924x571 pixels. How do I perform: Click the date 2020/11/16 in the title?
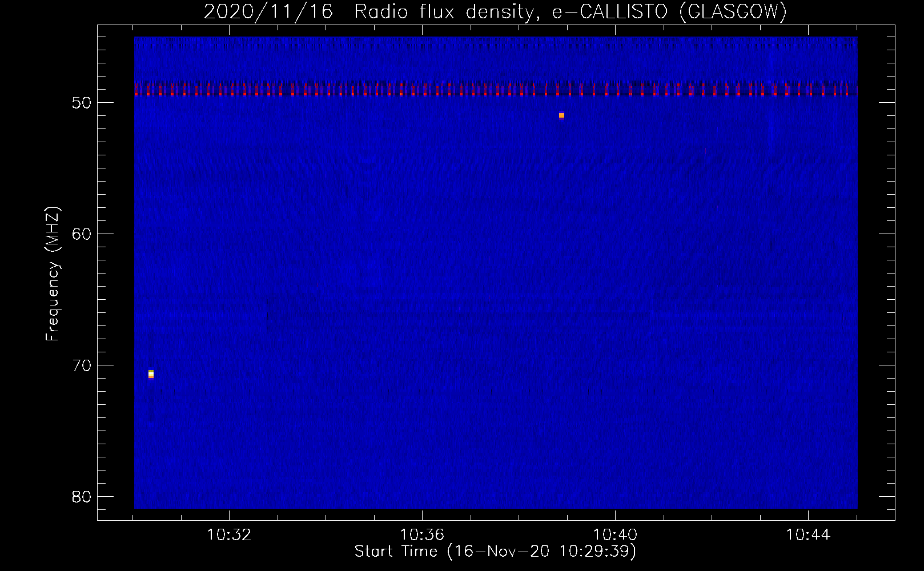[x=268, y=11]
